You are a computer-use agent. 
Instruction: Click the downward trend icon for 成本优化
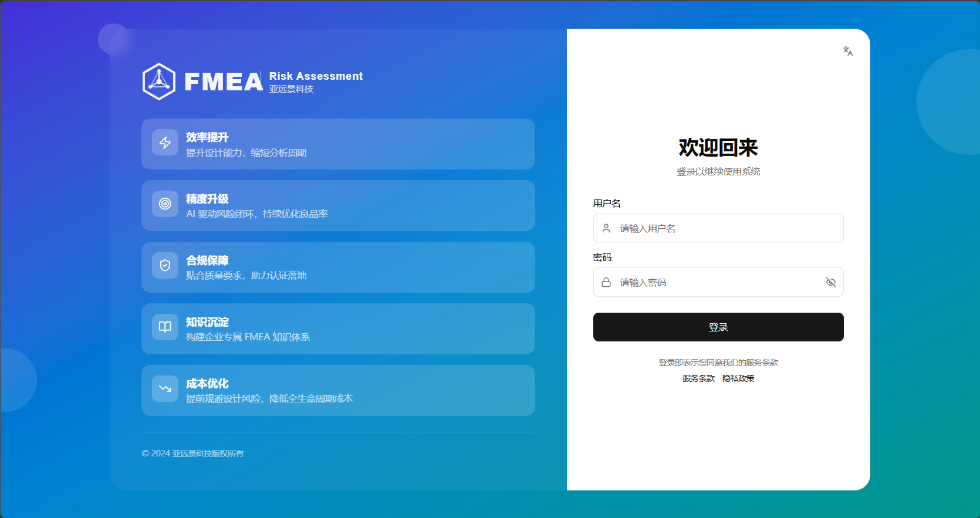point(165,388)
